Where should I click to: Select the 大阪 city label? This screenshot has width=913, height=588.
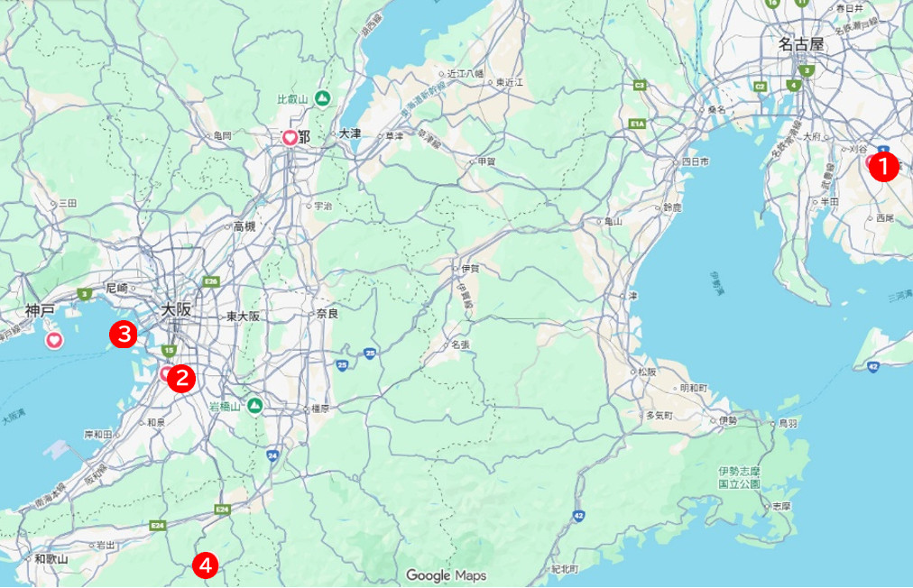(x=177, y=309)
